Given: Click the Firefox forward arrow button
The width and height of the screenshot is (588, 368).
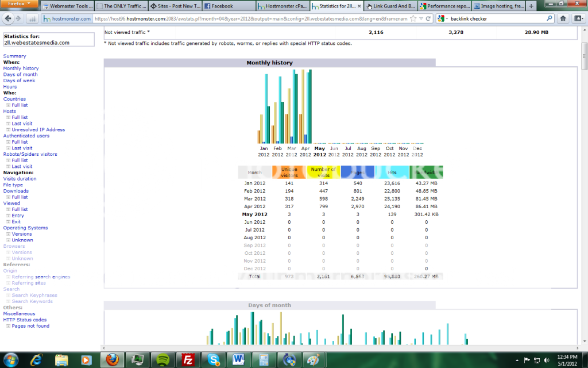Looking at the screenshot, I should pyautogui.click(x=18, y=18).
